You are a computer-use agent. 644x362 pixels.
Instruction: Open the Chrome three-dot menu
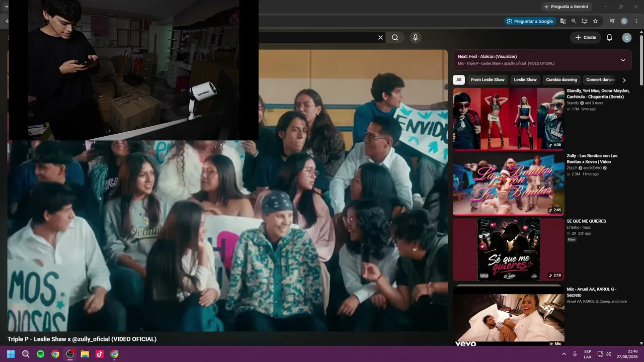tap(635, 21)
